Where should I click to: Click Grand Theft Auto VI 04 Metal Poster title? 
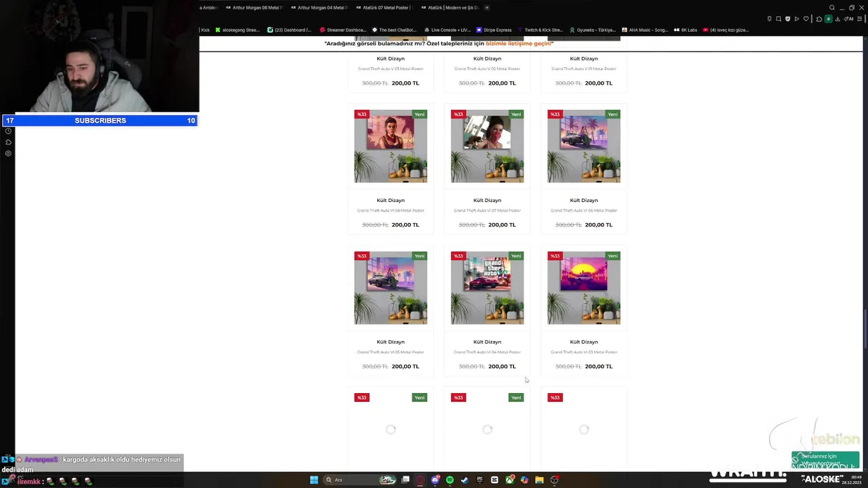pos(487,352)
